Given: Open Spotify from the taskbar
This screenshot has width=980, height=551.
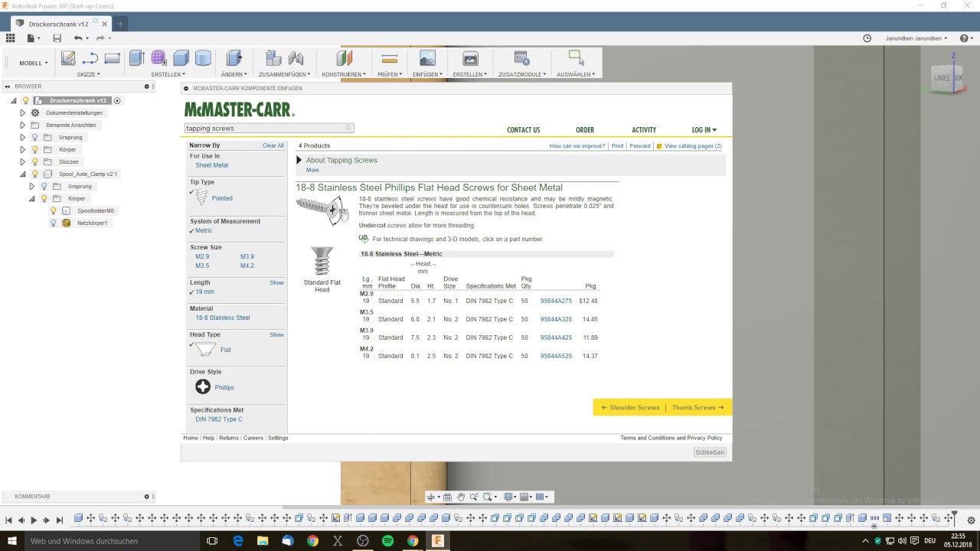Looking at the screenshot, I should [x=387, y=541].
